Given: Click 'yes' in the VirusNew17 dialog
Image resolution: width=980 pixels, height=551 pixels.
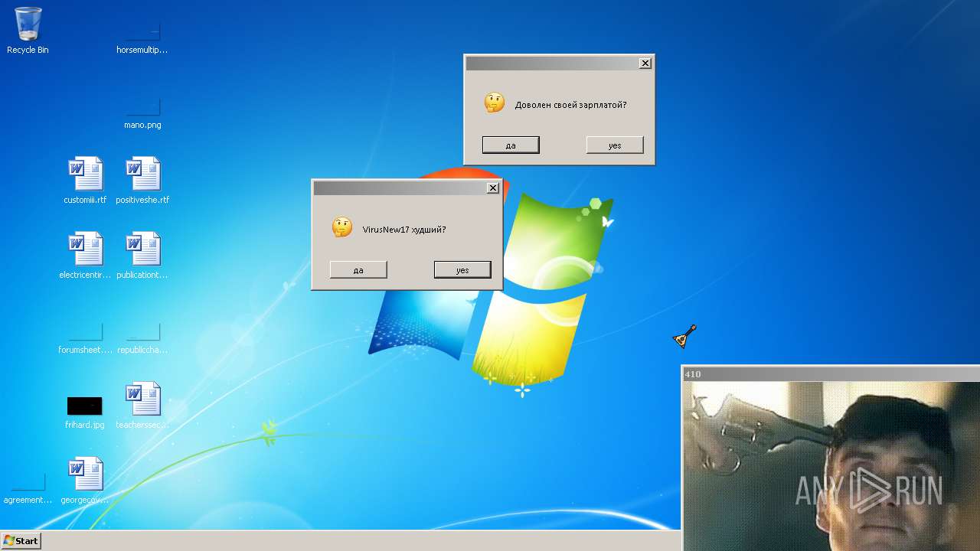Looking at the screenshot, I should [x=462, y=269].
